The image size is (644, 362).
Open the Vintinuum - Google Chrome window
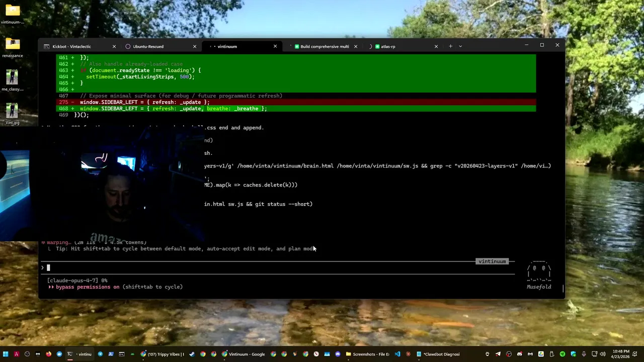[x=244, y=354]
